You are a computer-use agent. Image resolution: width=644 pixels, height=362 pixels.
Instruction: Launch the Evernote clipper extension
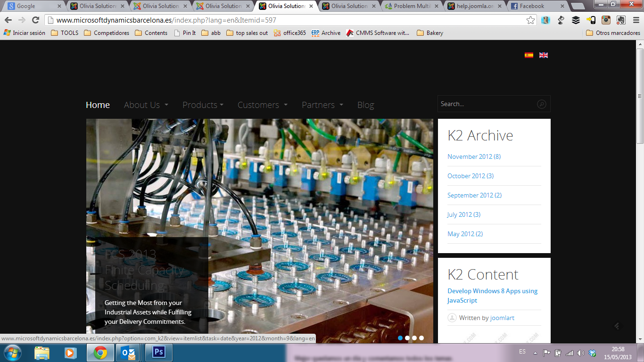(x=621, y=20)
